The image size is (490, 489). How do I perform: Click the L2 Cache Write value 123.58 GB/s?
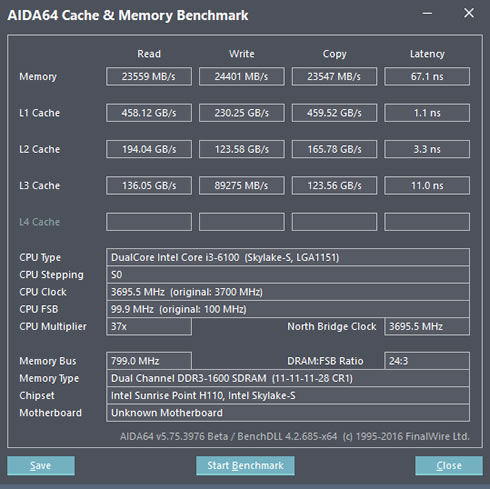pyautogui.click(x=242, y=149)
